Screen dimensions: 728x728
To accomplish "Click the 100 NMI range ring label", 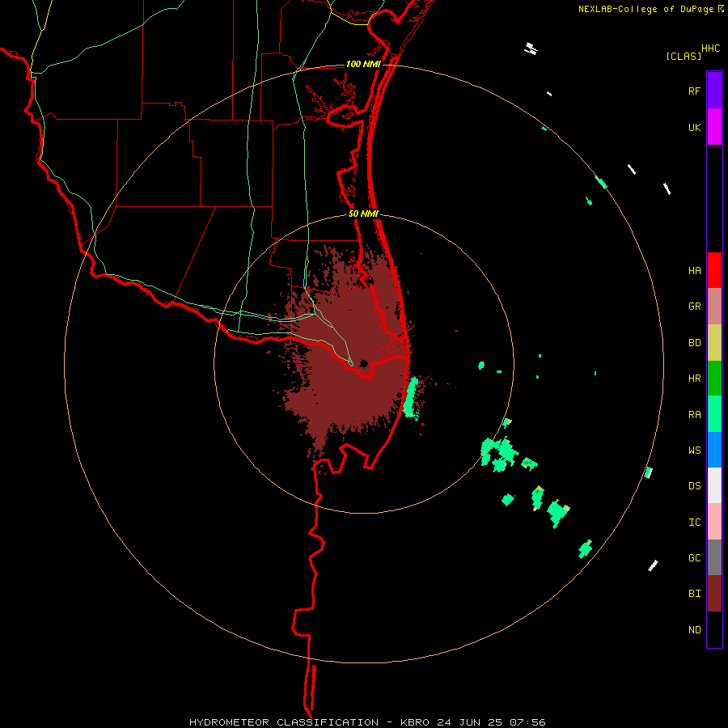I will pos(363,64).
